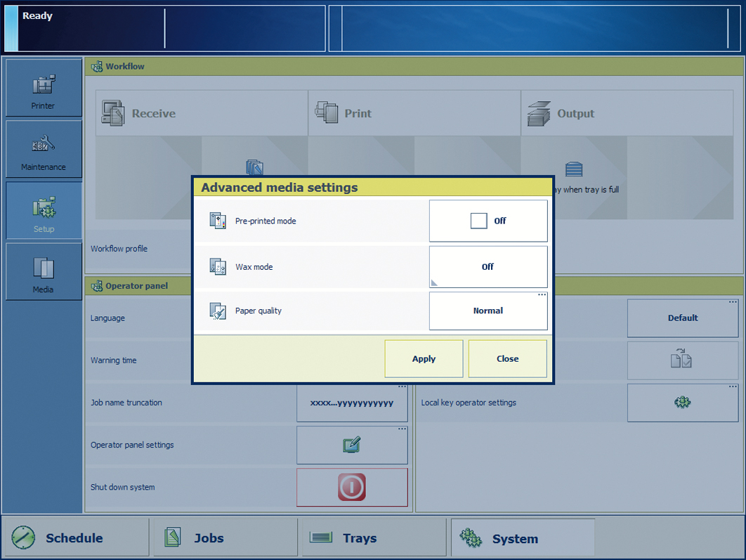Screen dimensions: 746x560
Task: Click the Pre-printed mode icon
Action: coord(218,221)
